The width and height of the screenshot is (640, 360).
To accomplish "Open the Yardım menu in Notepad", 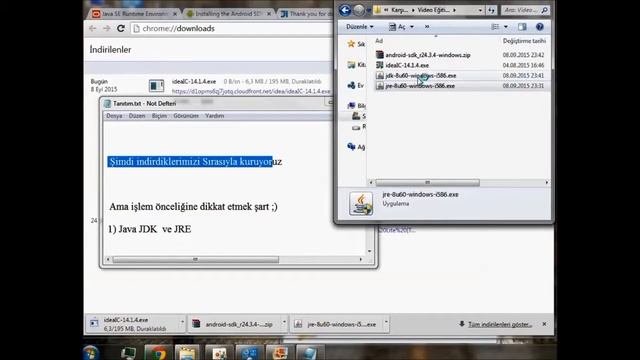I will [214, 116].
